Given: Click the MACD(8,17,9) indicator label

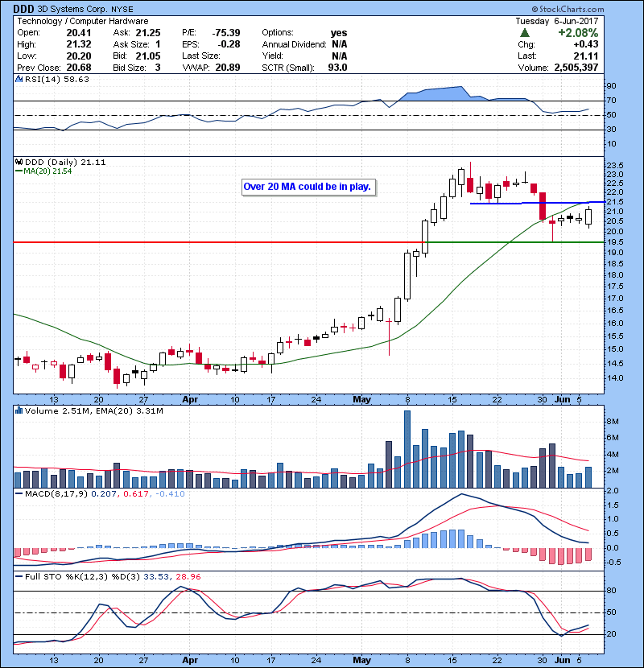Looking at the screenshot, I should pos(56,494).
